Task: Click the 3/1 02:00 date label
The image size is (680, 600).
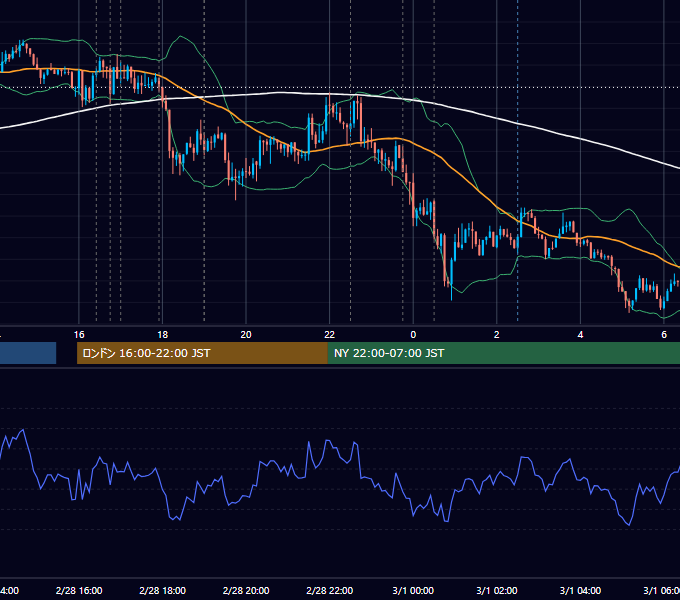Action: click(x=497, y=590)
